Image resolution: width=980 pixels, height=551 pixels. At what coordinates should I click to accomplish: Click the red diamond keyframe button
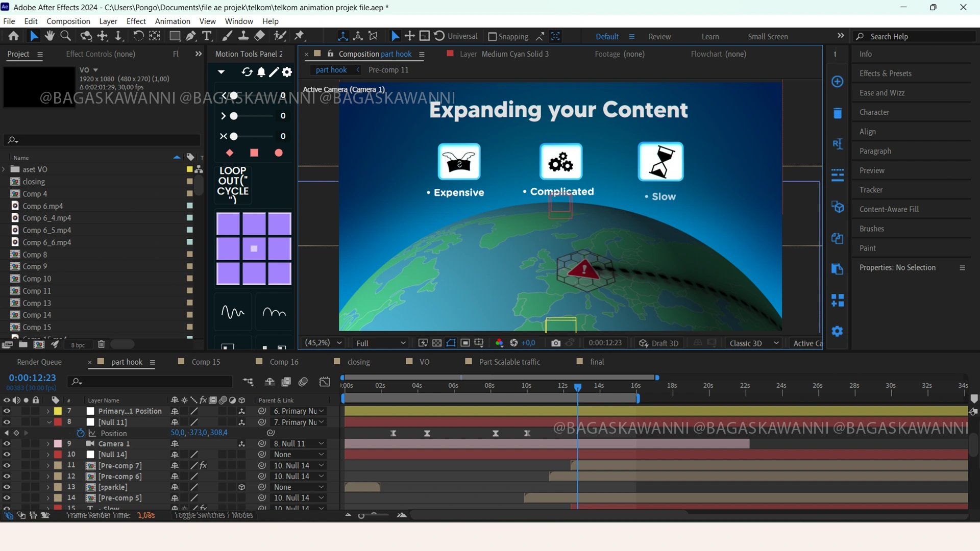230,153
